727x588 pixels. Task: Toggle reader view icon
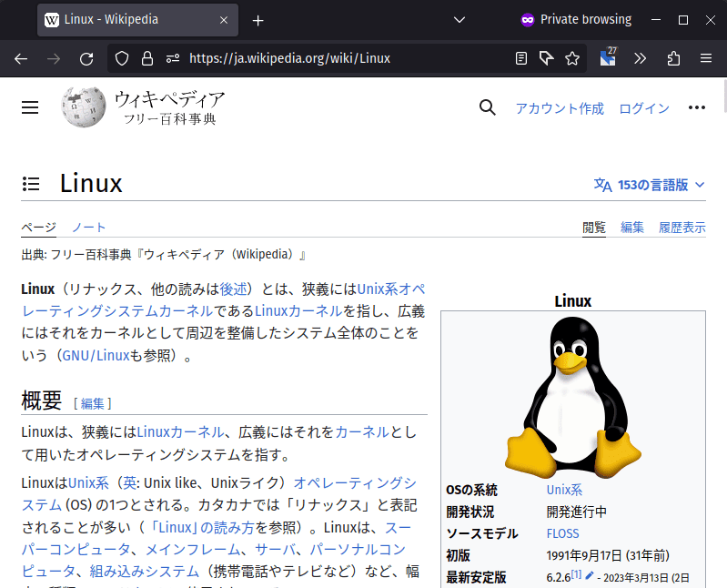[x=521, y=58]
